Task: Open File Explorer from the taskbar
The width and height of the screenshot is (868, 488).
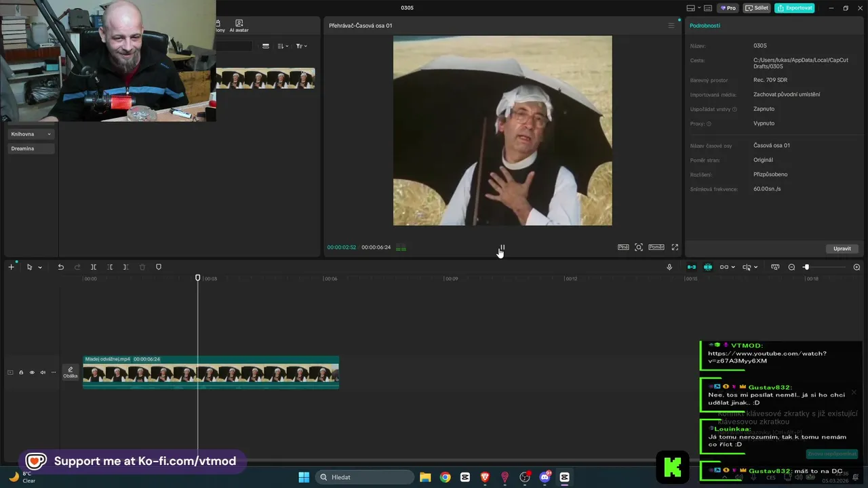Action: (425, 477)
